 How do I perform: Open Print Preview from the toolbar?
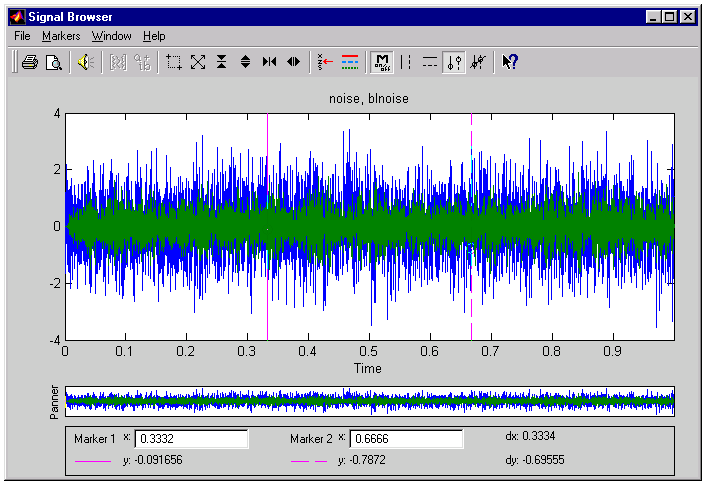(x=54, y=62)
